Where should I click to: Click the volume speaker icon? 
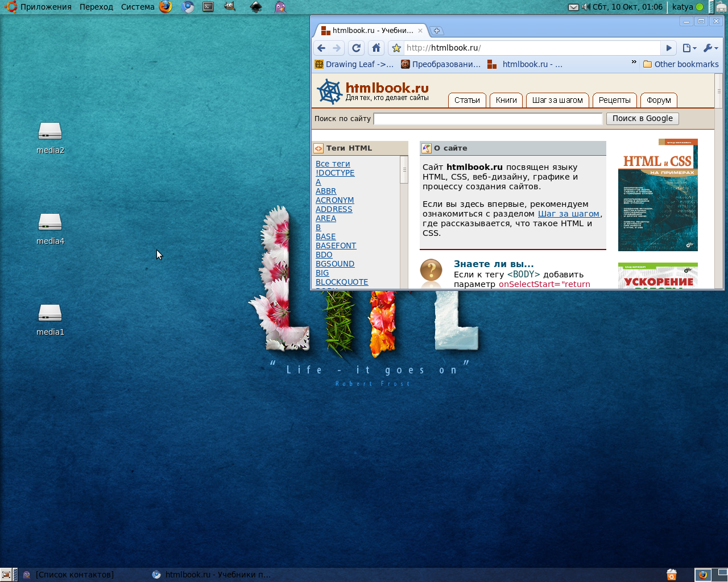pyautogui.click(x=586, y=7)
